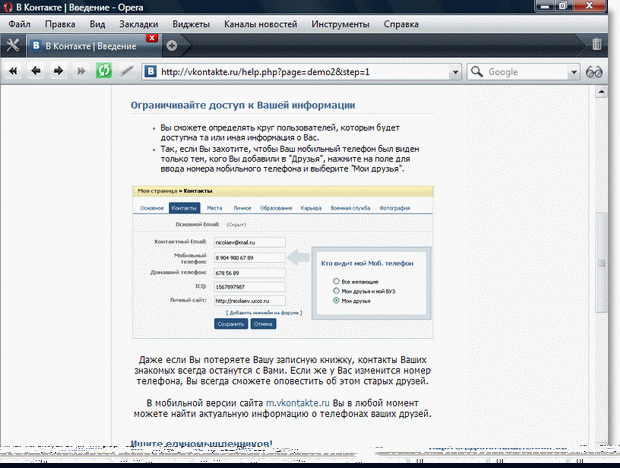Open the Файл menu
This screenshot has height=468, width=620.
point(19,25)
